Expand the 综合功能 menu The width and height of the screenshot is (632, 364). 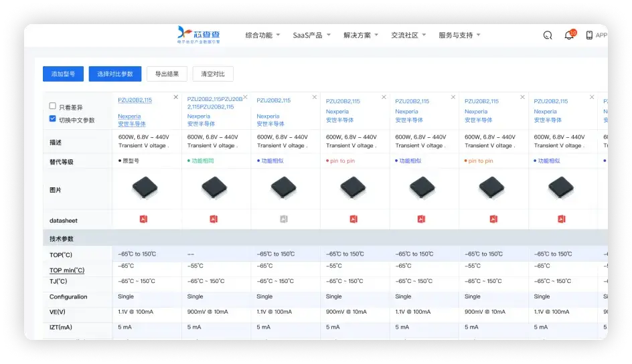tap(262, 35)
